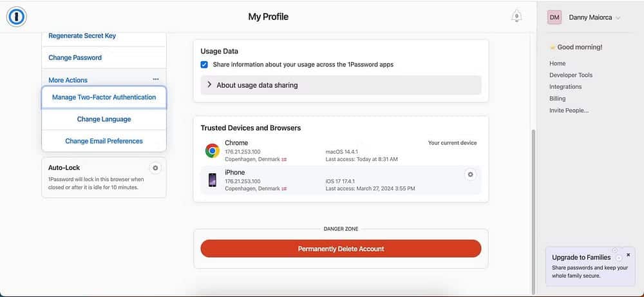Click the Good morning! greeting
Image resolution: width=644 pixels, height=297 pixels.
tap(580, 47)
